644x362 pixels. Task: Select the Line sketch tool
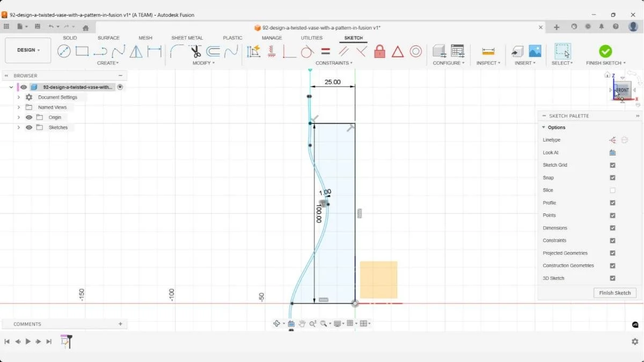(64, 51)
